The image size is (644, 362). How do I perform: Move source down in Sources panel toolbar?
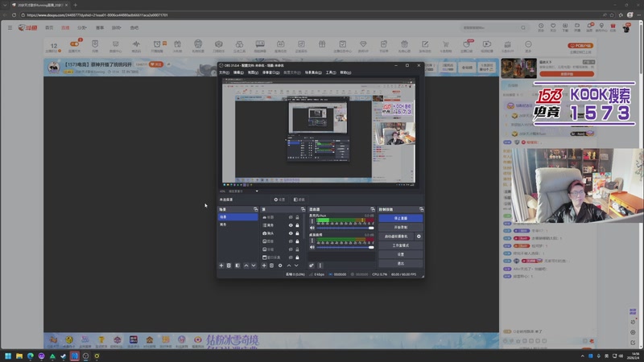(x=296, y=265)
